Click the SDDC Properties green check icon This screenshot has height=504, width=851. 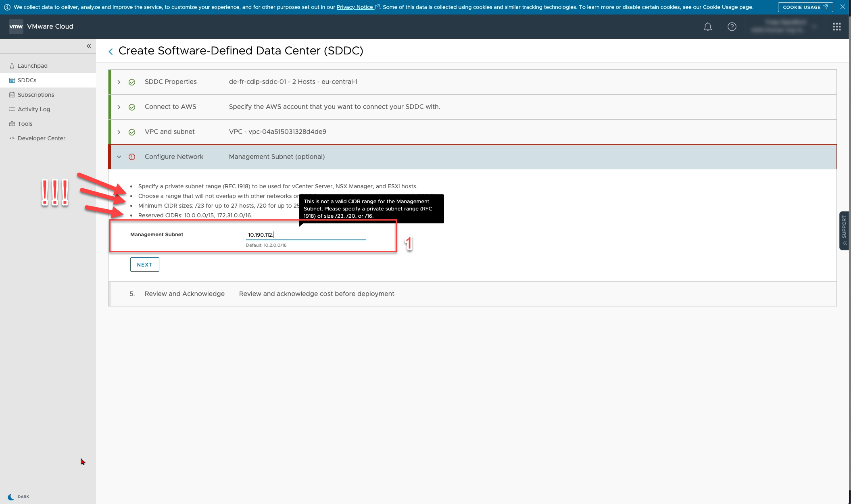pyautogui.click(x=132, y=82)
